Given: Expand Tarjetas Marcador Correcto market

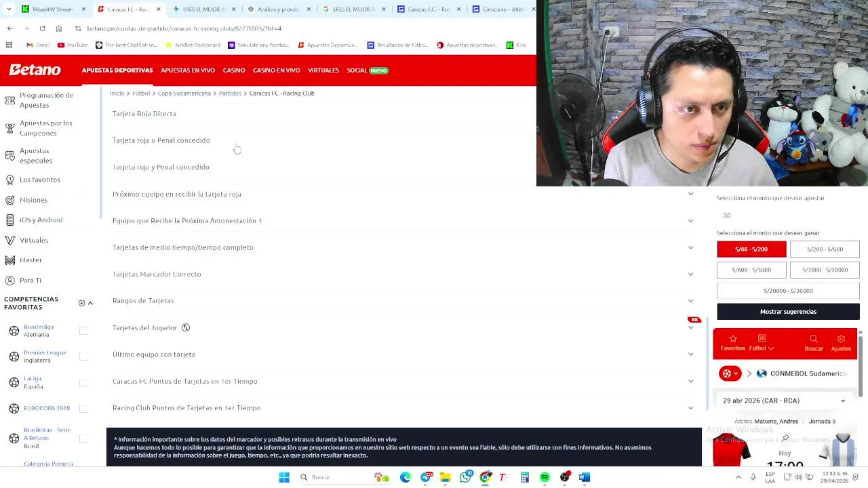Looking at the screenshot, I should pyautogui.click(x=403, y=274).
